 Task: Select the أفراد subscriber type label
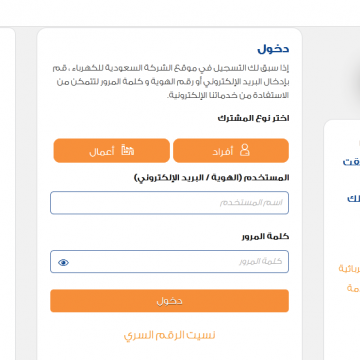tap(223, 152)
